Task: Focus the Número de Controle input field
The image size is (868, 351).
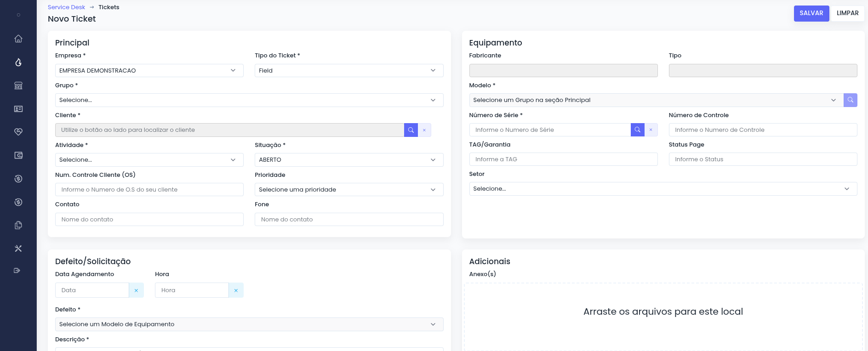Action: click(x=763, y=130)
